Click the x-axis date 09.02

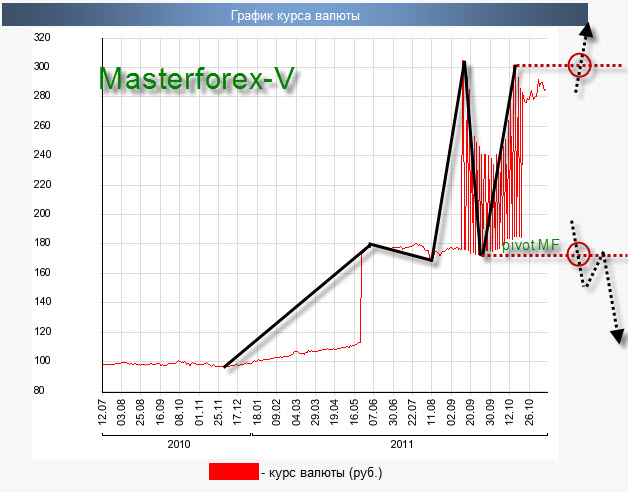click(x=276, y=412)
